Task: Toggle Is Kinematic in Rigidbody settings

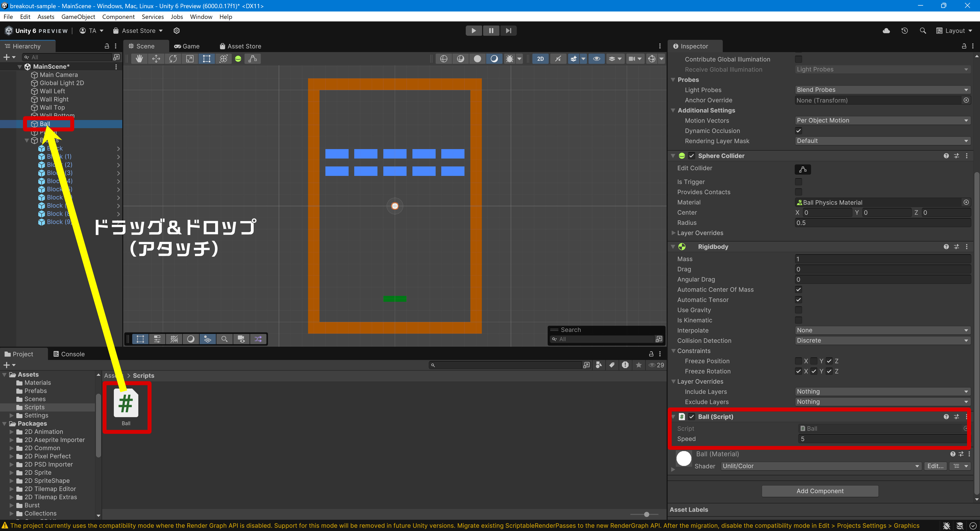Action: coord(798,320)
